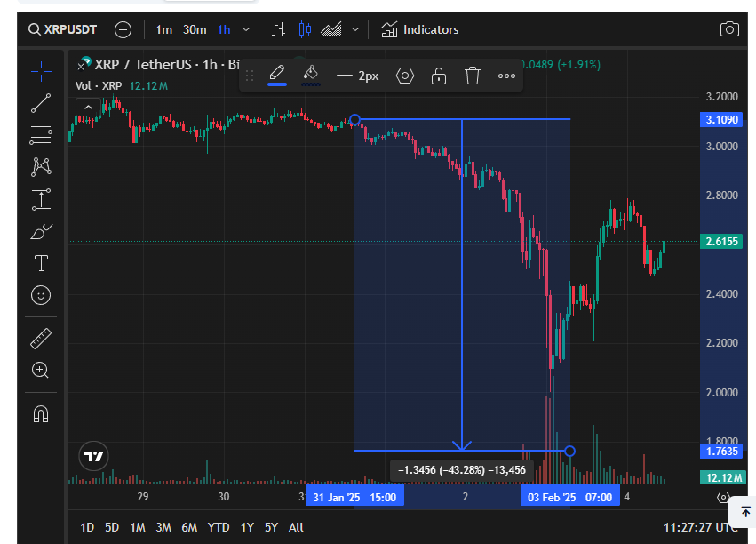The width and height of the screenshot is (756, 544).
Task: Expand the time interval dropdown arrow
Action: pyautogui.click(x=246, y=29)
